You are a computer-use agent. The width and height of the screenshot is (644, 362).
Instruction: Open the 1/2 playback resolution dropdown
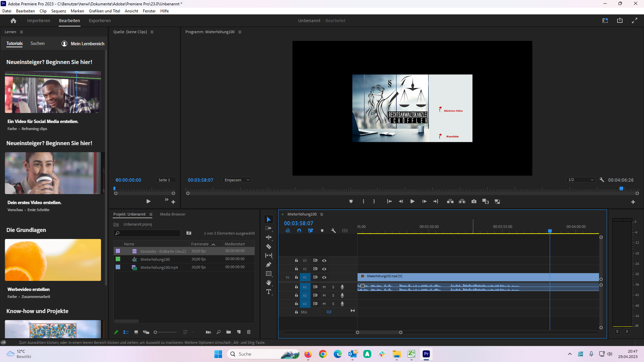coord(580,180)
